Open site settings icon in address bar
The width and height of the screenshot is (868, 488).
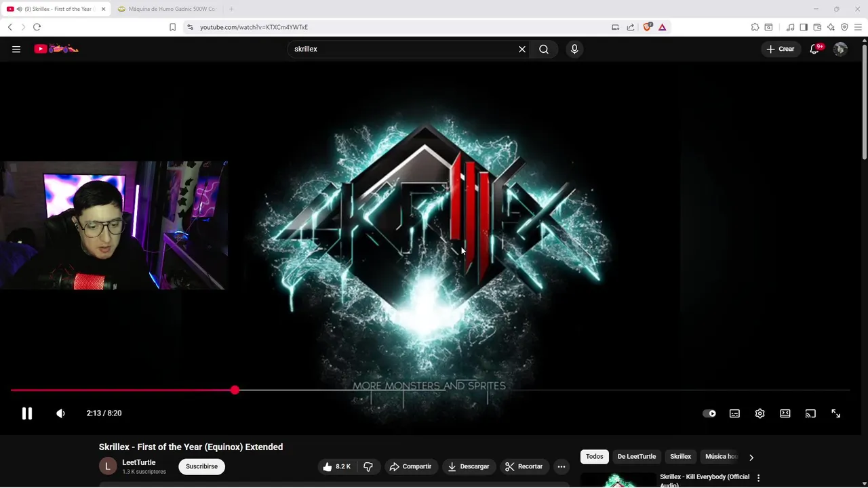coord(190,27)
